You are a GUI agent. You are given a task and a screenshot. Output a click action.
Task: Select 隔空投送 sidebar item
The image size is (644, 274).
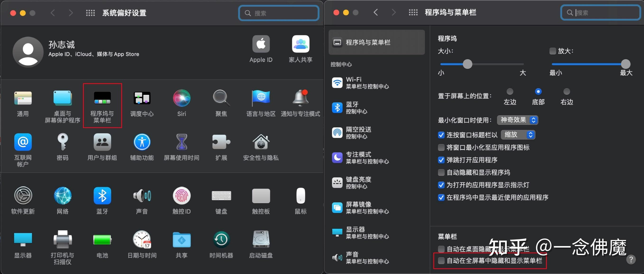376,133
